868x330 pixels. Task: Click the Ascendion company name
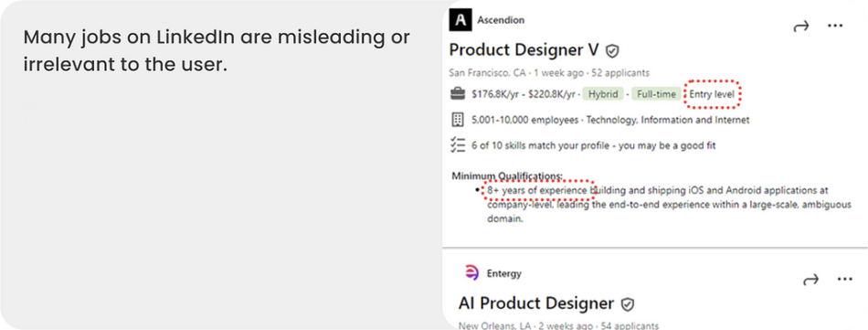501,20
